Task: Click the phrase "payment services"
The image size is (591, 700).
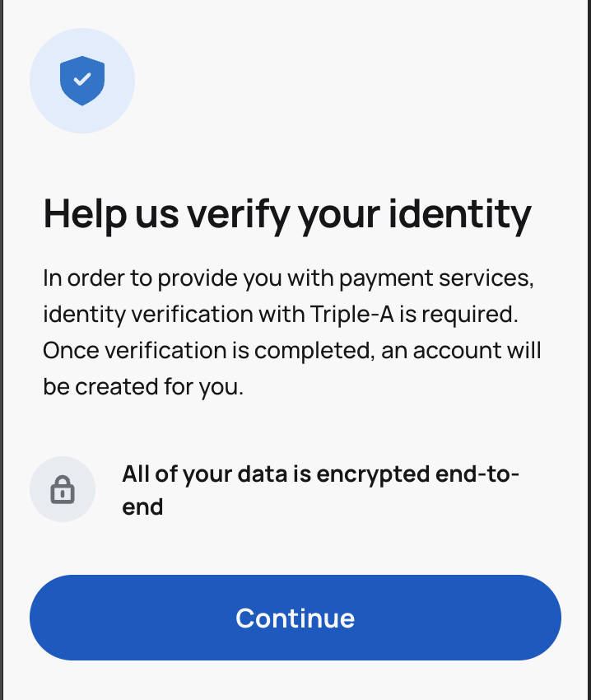Action: (436, 278)
